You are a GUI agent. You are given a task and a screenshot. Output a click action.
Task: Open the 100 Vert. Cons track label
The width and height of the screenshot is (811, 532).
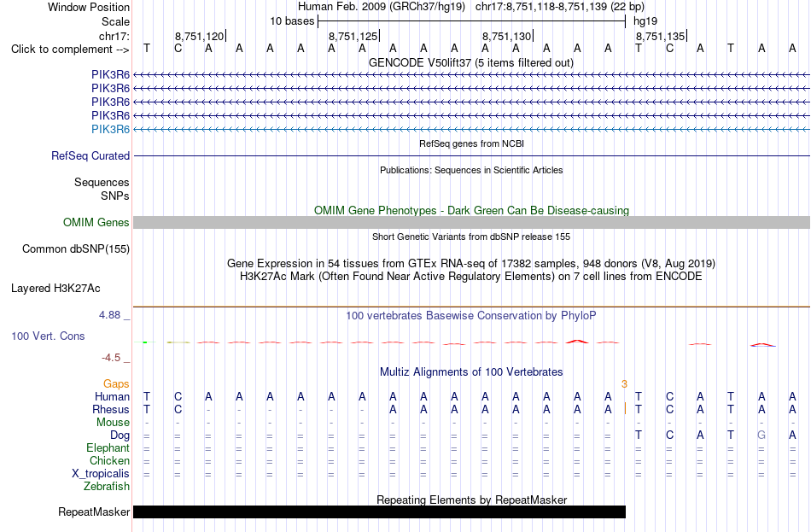pyautogui.click(x=48, y=336)
